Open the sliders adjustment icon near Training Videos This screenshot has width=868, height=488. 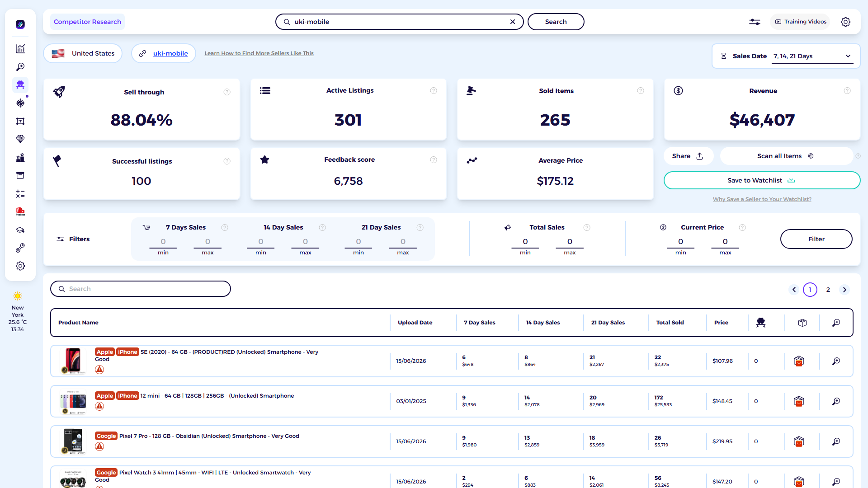(x=755, y=22)
